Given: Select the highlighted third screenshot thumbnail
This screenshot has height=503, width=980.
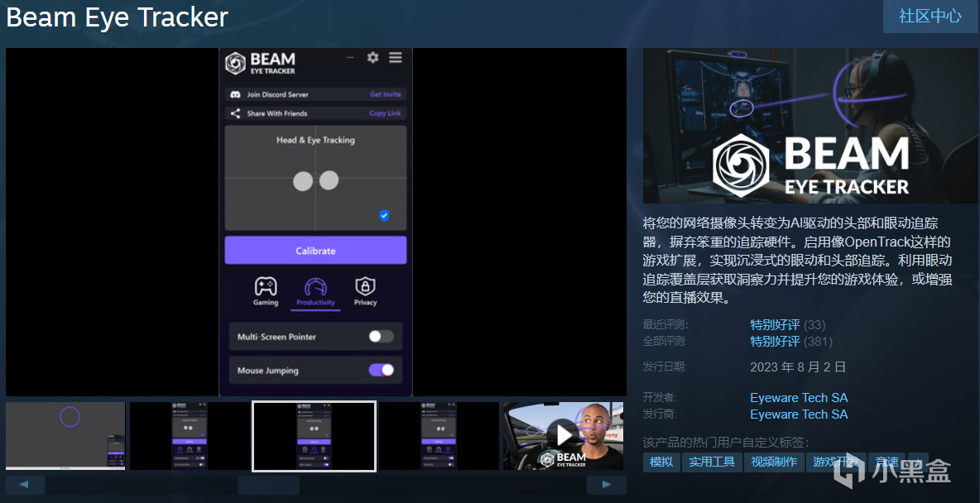Looking at the screenshot, I should [x=314, y=435].
